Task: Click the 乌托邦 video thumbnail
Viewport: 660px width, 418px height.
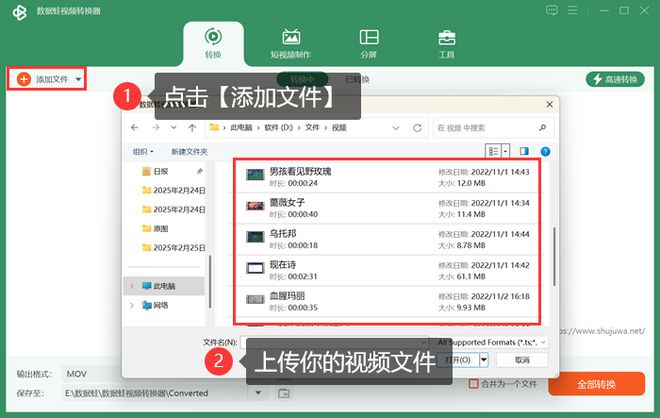Action: point(255,237)
